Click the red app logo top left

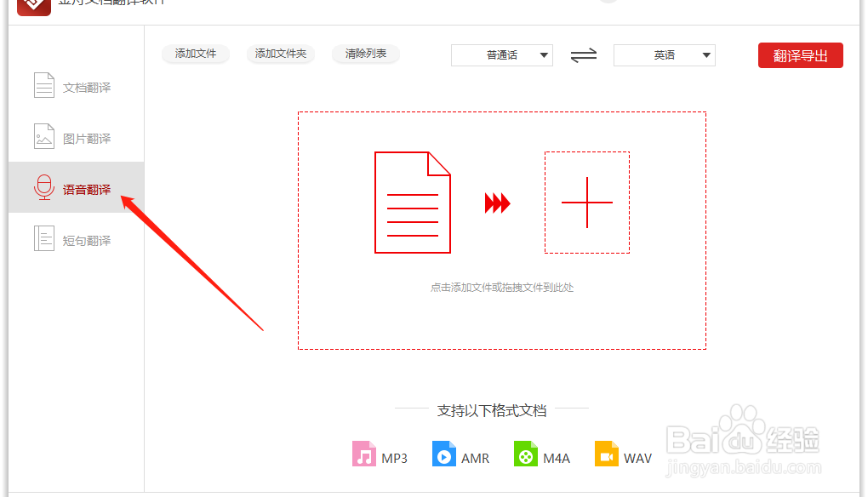pyautogui.click(x=32, y=9)
